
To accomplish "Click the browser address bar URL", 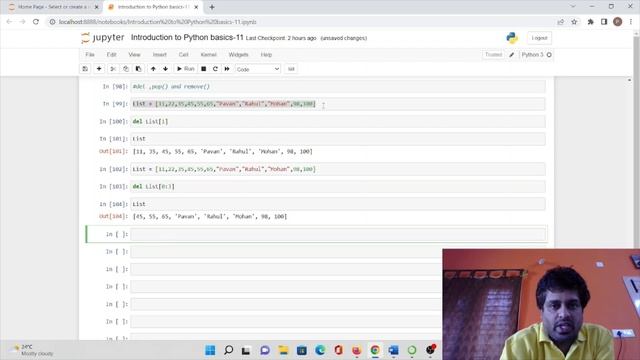I will pyautogui.click(x=158, y=22).
